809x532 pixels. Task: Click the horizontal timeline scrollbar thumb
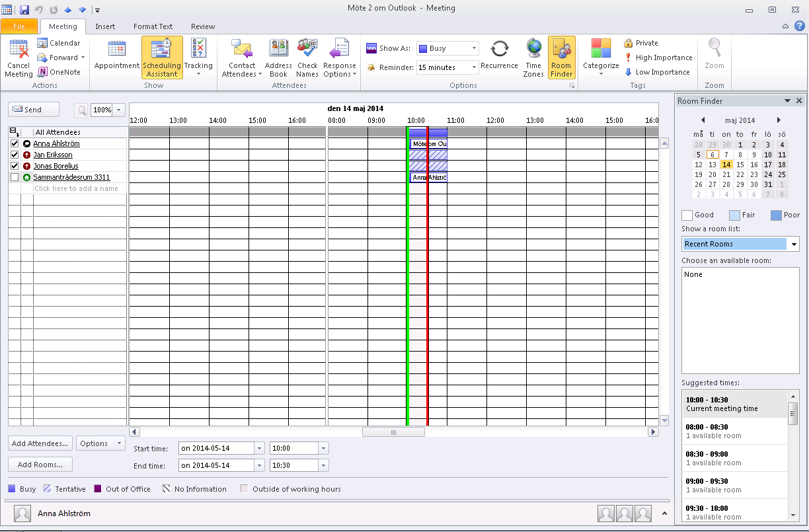393,432
